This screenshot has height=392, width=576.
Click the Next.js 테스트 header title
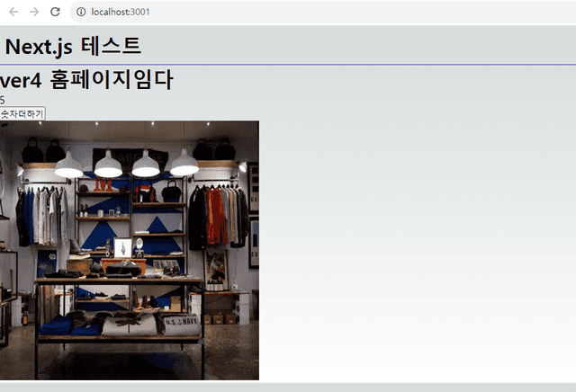pyautogui.click(x=73, y=47)
